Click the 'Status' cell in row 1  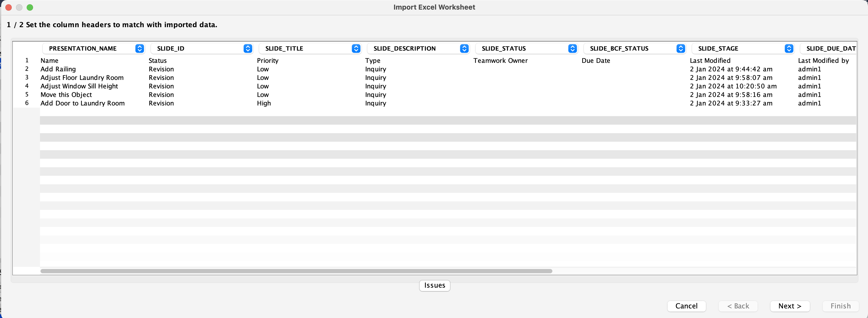tap(158, 60)
